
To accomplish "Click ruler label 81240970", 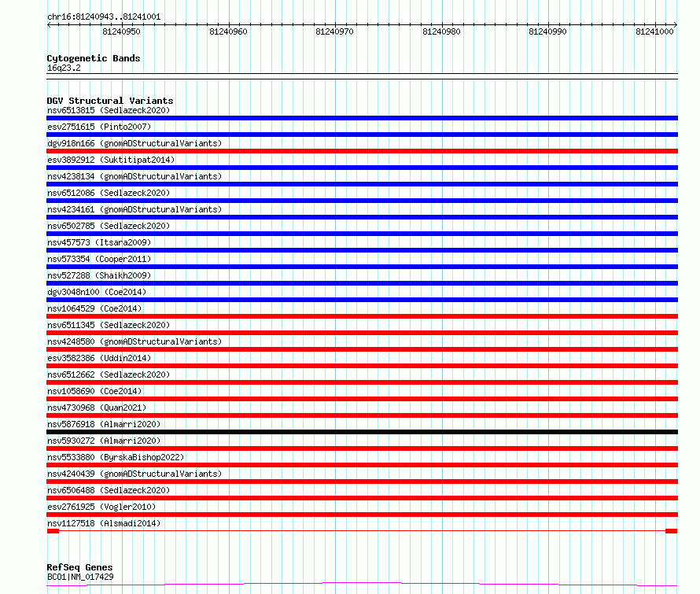I will pos(334,31).
